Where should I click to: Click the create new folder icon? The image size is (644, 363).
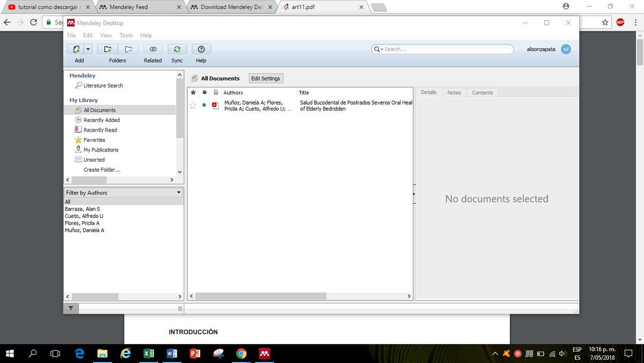[x=107, y=49]
